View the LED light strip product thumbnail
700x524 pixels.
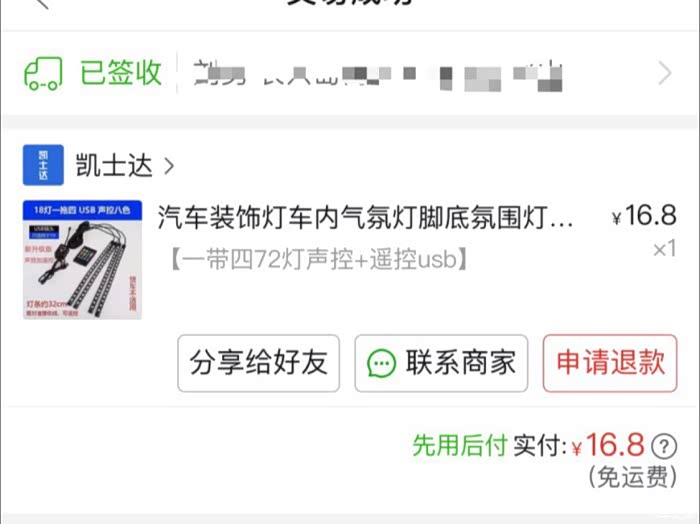pos(82,260)
